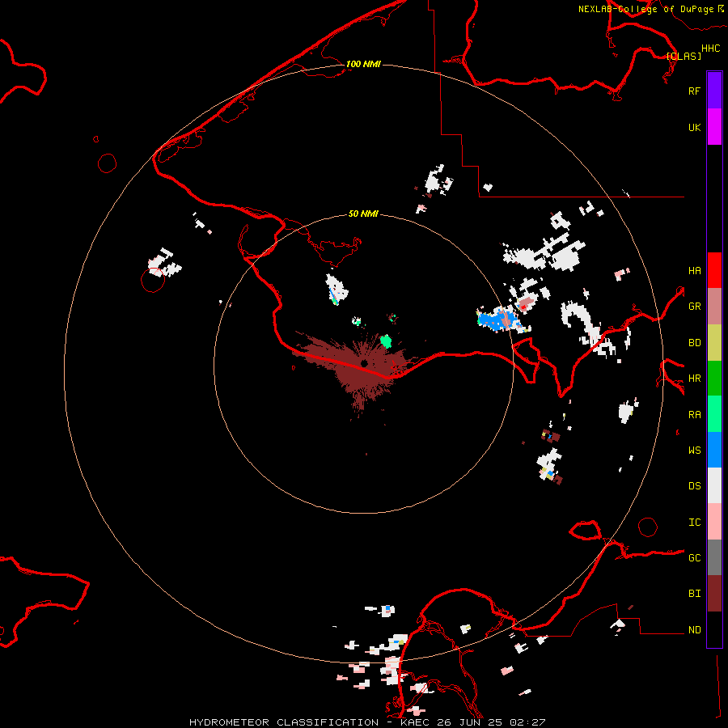Click the HA legend label
This screenshot has height=728, width=728.
tap(694, 270)
